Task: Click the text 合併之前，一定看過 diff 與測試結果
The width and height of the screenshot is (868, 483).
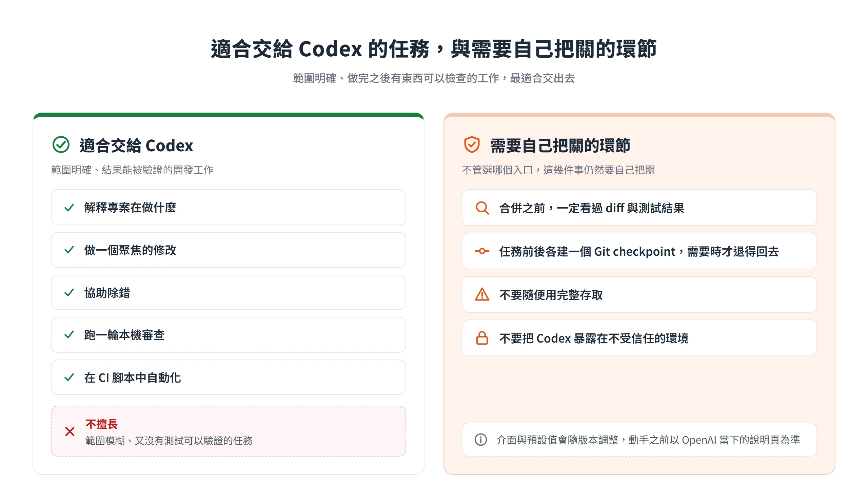Action: click(x=592, y=208)
